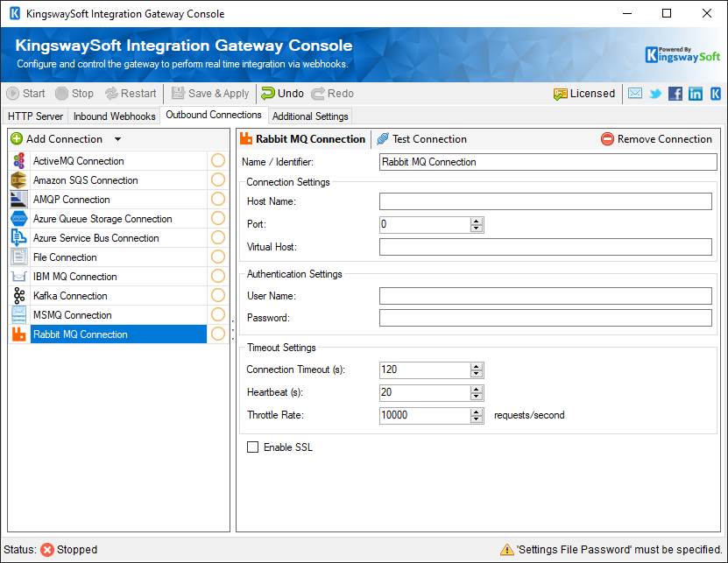Click the Azure Queue Storage icon
This screenshot has width=728, height=563.
[19, 219]
